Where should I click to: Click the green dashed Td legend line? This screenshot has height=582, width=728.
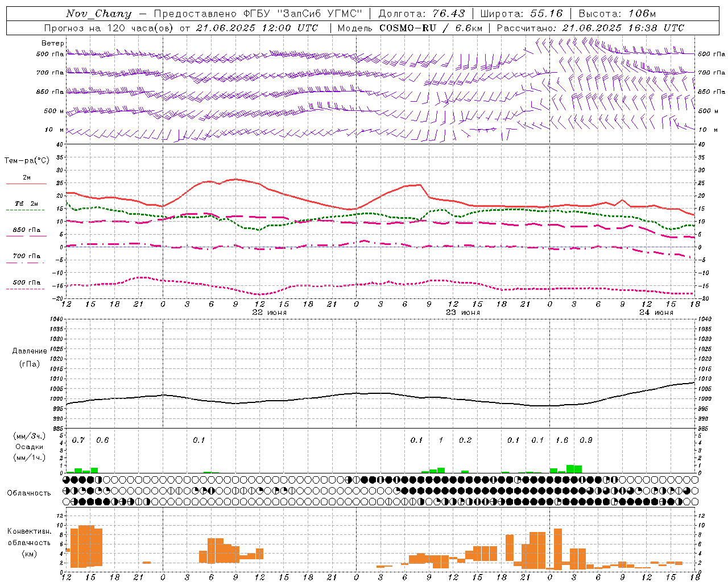point(26,210)
